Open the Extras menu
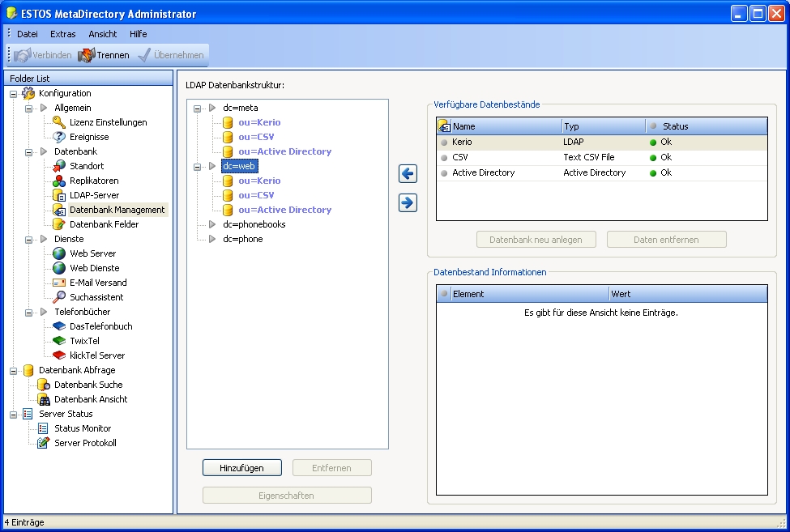This screenshot has height=532, width=790. click(63, 34)
